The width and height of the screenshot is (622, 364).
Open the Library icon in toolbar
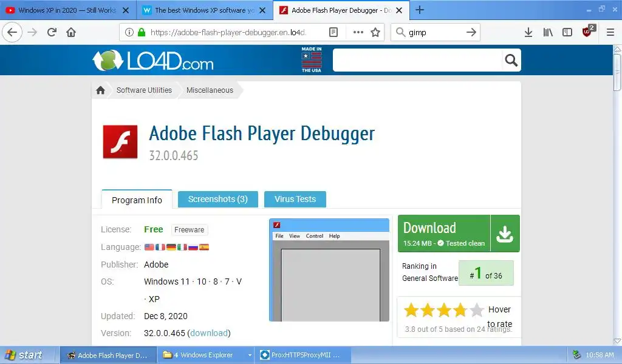(x=548, y=32)
